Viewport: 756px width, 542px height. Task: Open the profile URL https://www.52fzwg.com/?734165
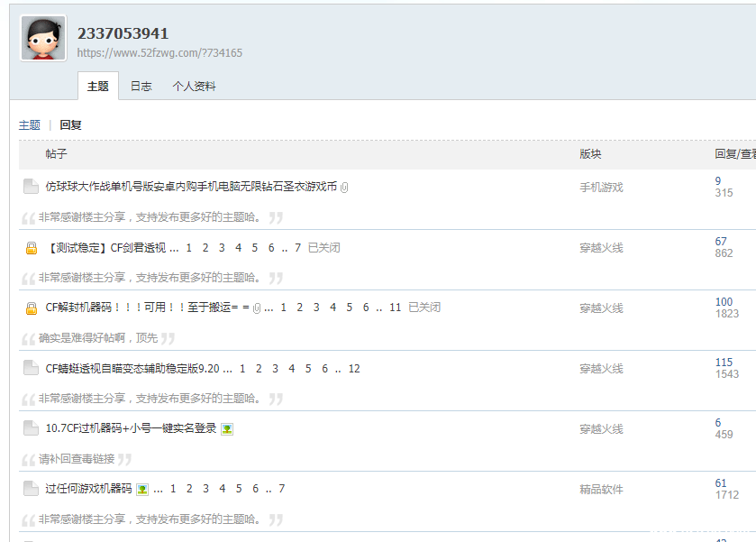(x=159, y=52)
